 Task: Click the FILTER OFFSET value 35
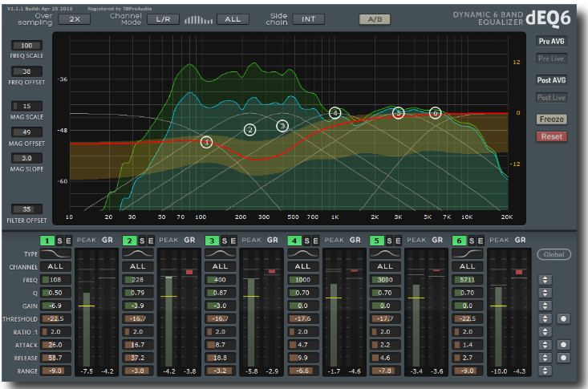click(x=26, y=209)
